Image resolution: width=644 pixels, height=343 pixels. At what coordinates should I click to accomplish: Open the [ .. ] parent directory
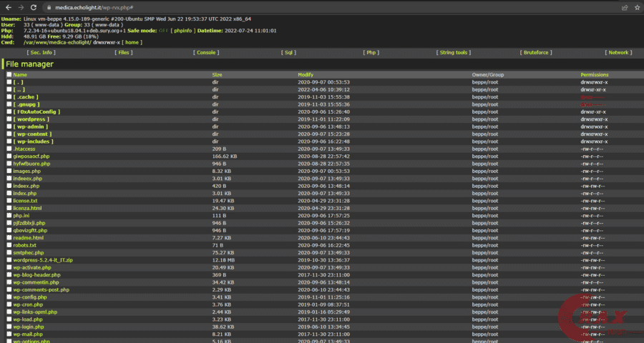(19, 89)
